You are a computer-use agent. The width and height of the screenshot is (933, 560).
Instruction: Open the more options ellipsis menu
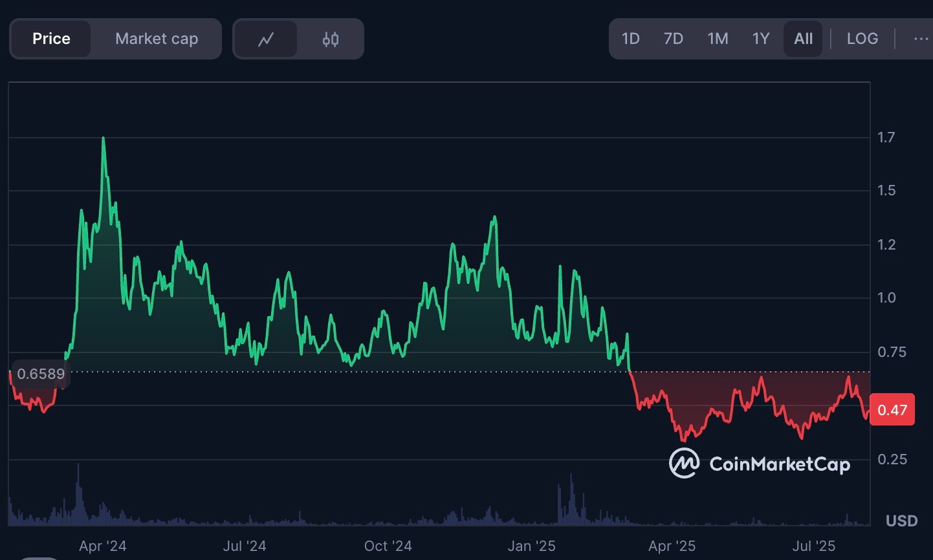click(x=921, y=39)
